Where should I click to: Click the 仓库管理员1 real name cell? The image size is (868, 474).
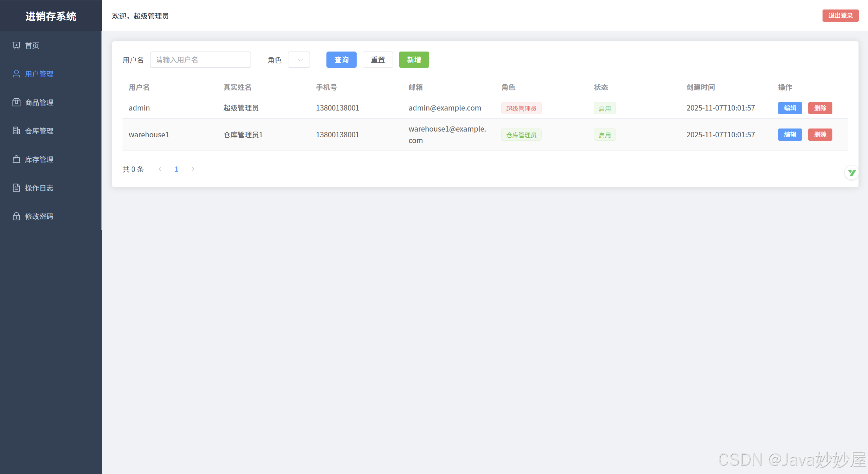[243, 135]
